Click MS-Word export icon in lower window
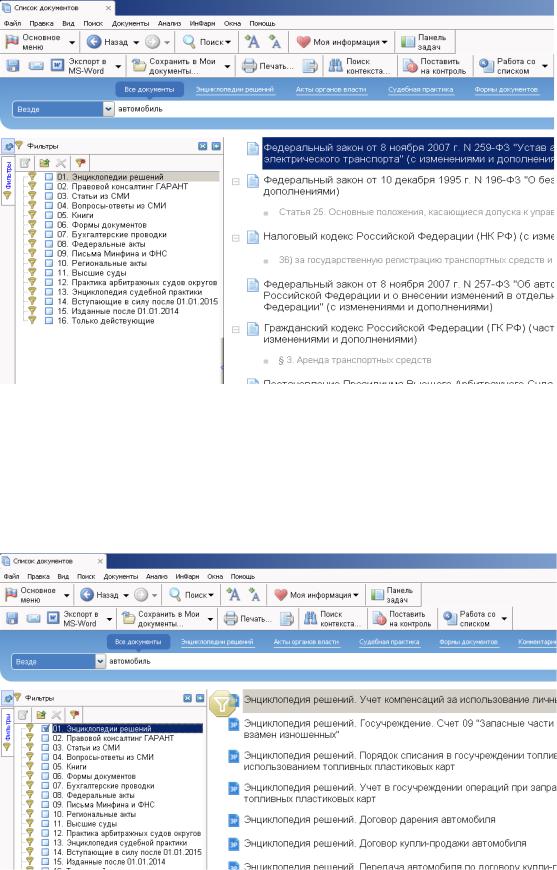This screenshot has width=557, height=870. (x=53, y=618)
